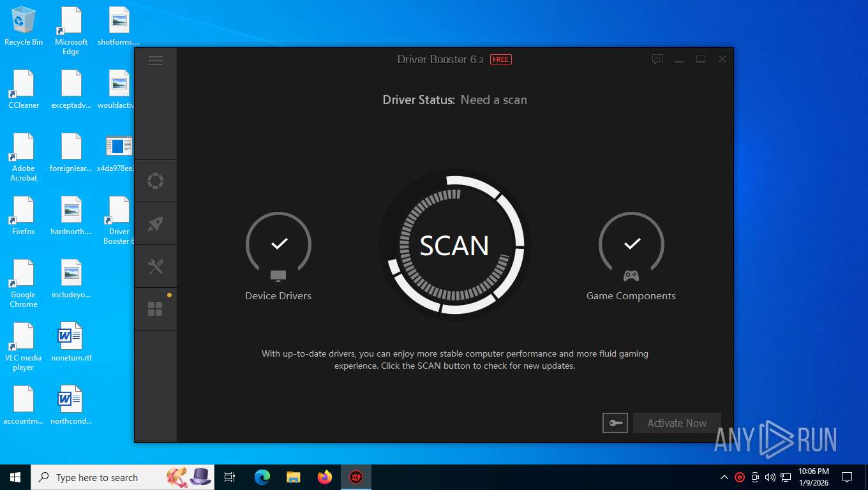868x490 pixels.
Task: Click the FREE edition badge
Action: click(x=501, y=59)
